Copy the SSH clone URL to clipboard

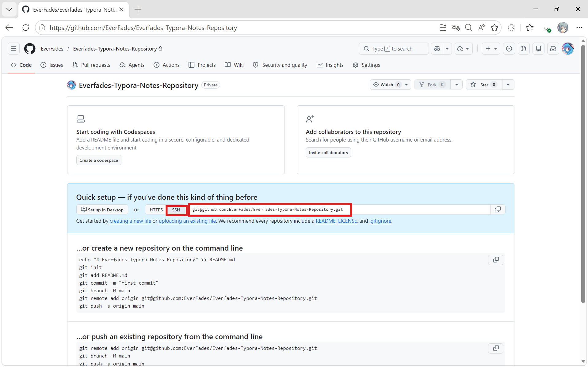(x=498, y=210)
